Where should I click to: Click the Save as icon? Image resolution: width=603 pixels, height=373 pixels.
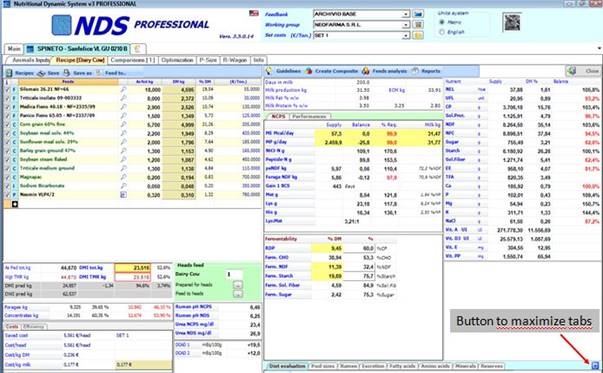67,73
